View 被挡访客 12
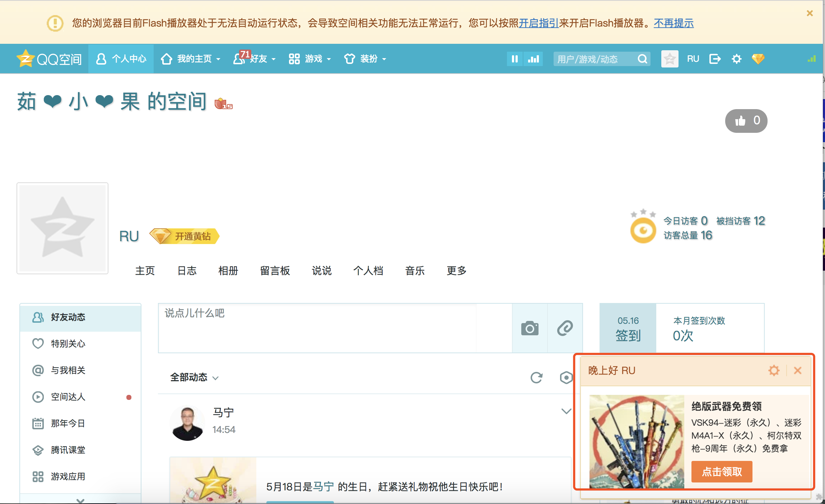This screenshot has height=504, width=825. coord(740,220)
